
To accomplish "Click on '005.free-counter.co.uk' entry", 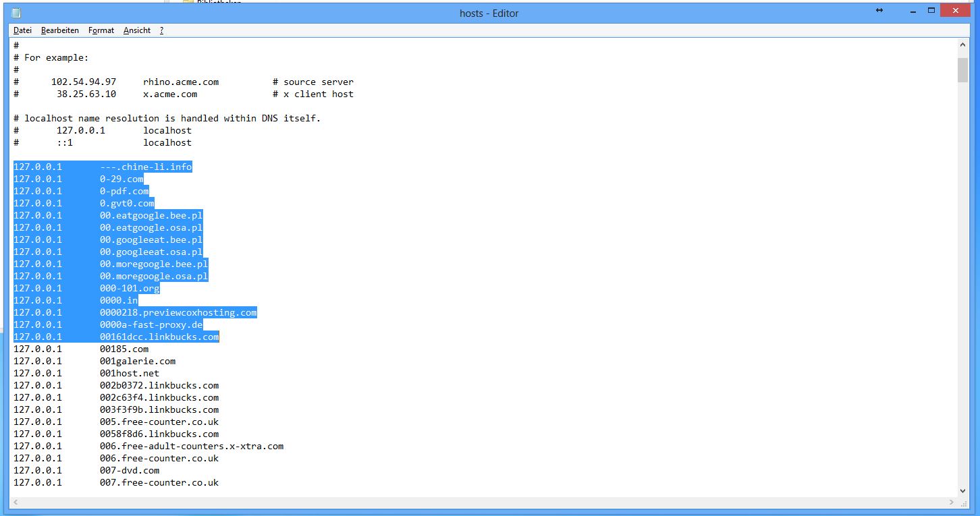I will point(159,422).
